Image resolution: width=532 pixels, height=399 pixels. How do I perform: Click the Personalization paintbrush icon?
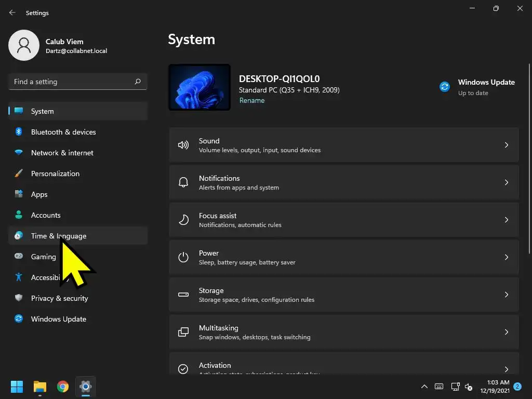[x=19, y=174]
